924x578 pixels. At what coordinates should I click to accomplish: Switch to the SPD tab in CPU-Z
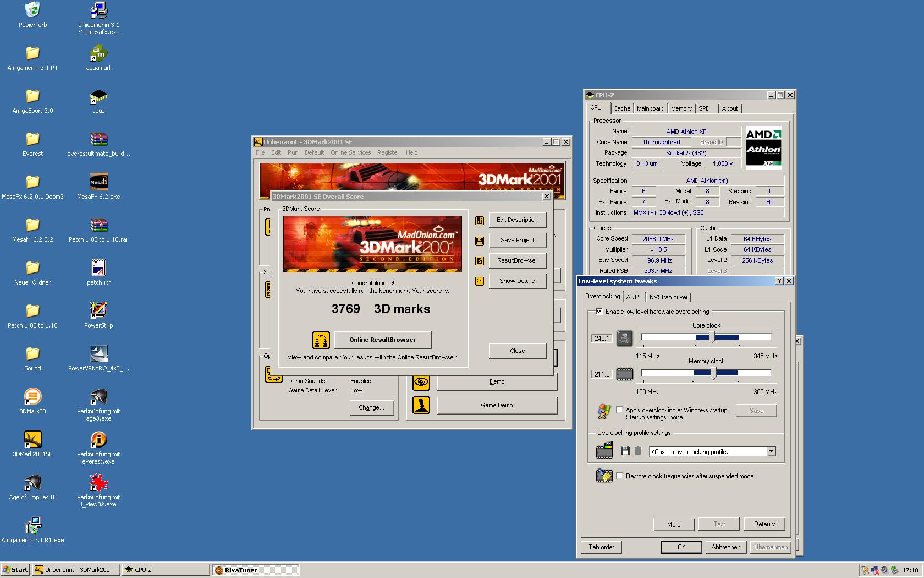click(704, 108)
